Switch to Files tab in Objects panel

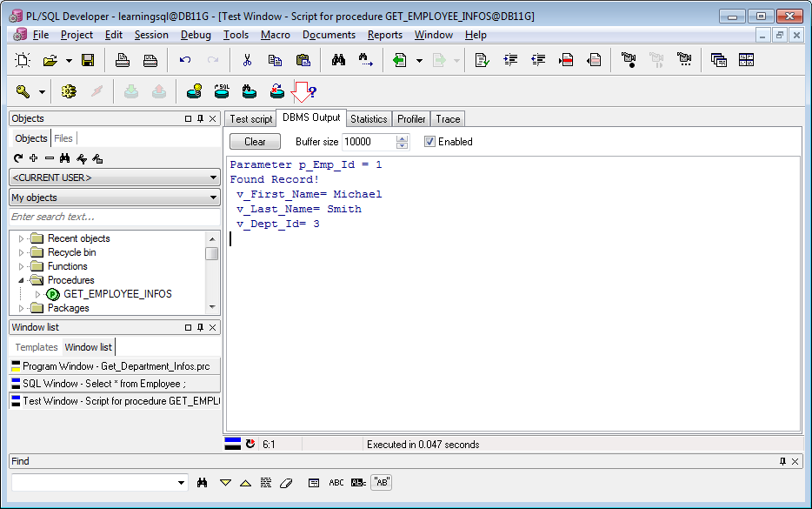63,138
